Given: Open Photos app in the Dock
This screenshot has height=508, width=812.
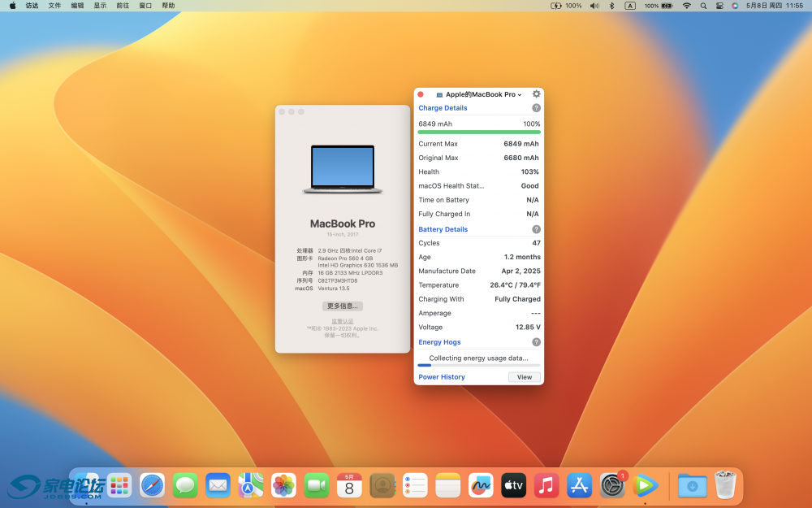Looking at the screenshot, I should coord(283,486).
